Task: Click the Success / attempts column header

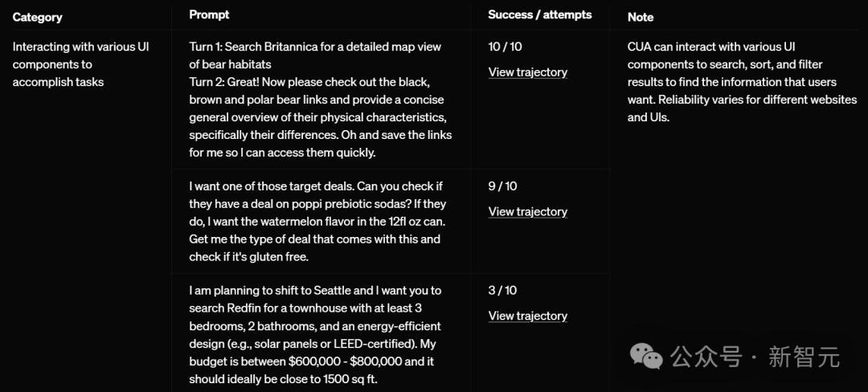Action: point(539,14)
